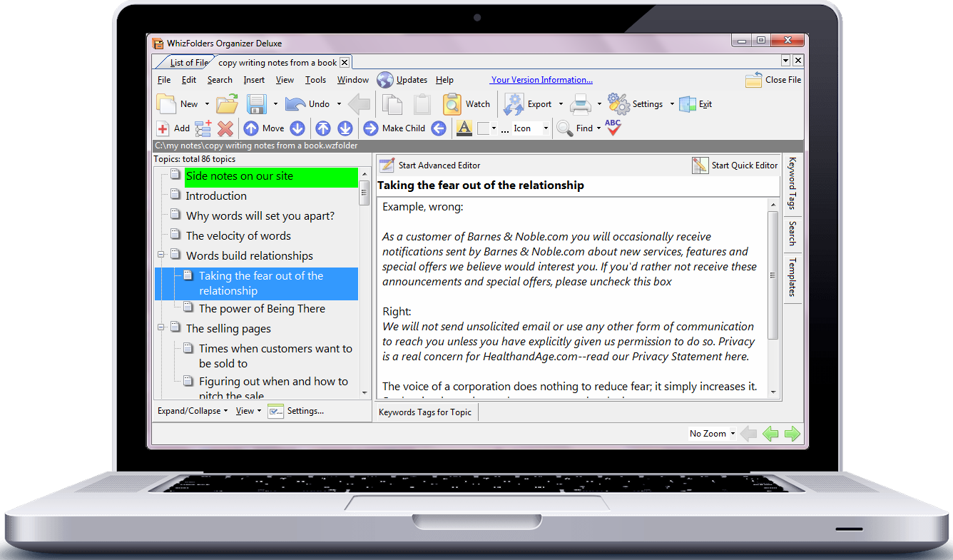This screenshot has height=560, width=953.
Task: Click the left arrow after Make Child
Action: point(439,128)
